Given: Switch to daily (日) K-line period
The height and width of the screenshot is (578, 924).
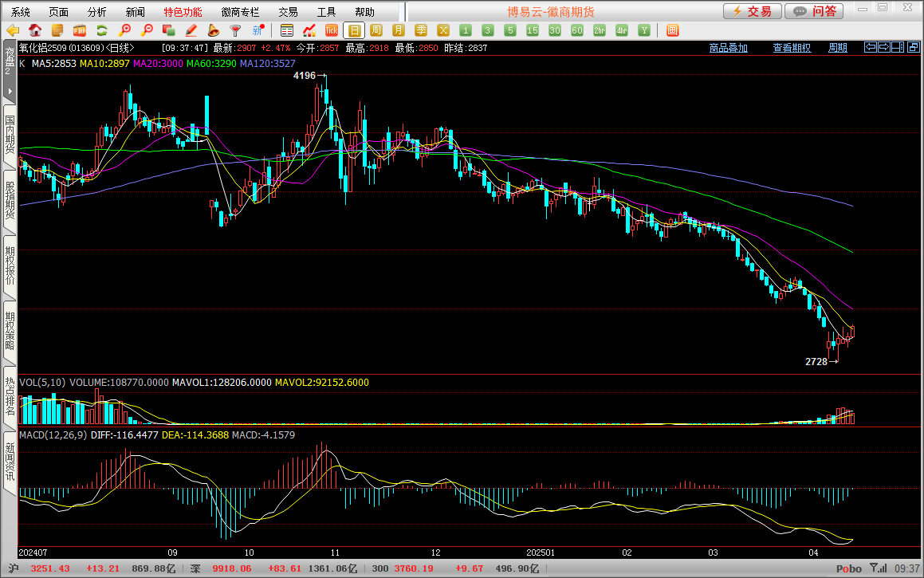Looking at the screenshot, I should coord(354,30).
